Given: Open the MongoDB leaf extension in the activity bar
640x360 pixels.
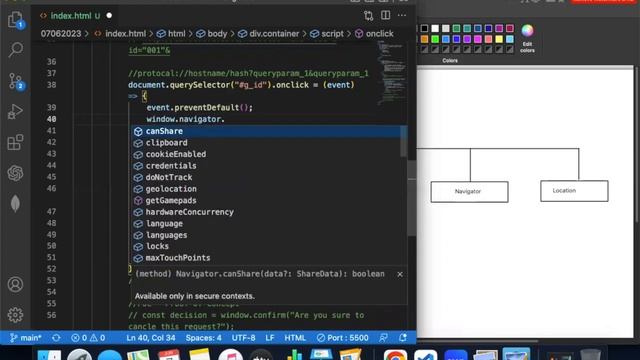Looking at the screenshot, I should [x=16, y=203].
